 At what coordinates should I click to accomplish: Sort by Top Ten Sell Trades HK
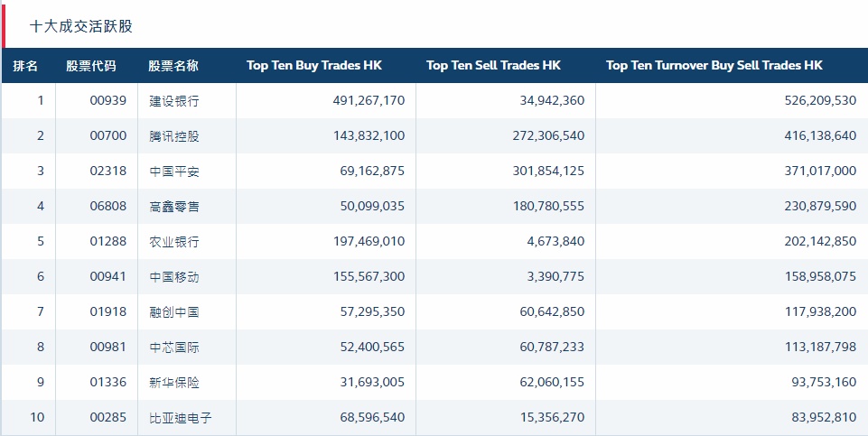point(493,66)
